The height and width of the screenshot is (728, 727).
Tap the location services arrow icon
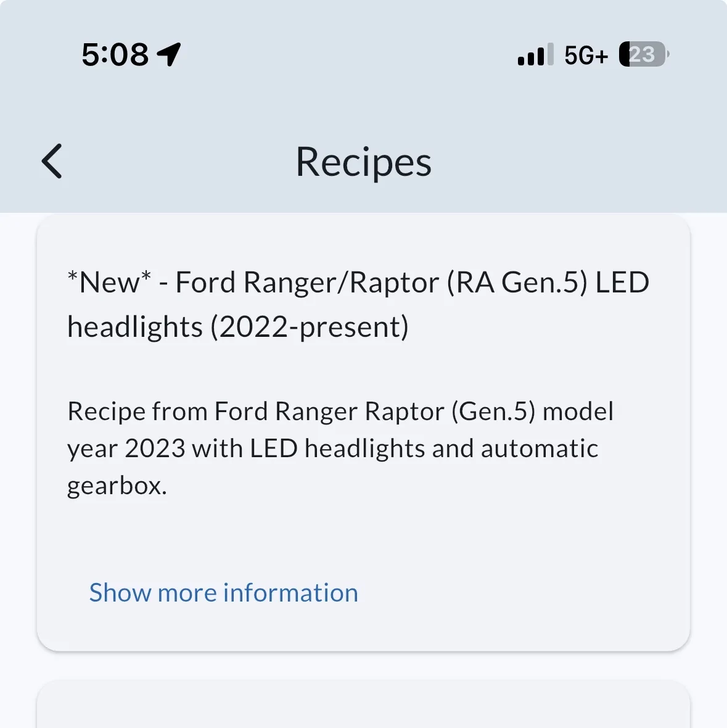(169, 54)
